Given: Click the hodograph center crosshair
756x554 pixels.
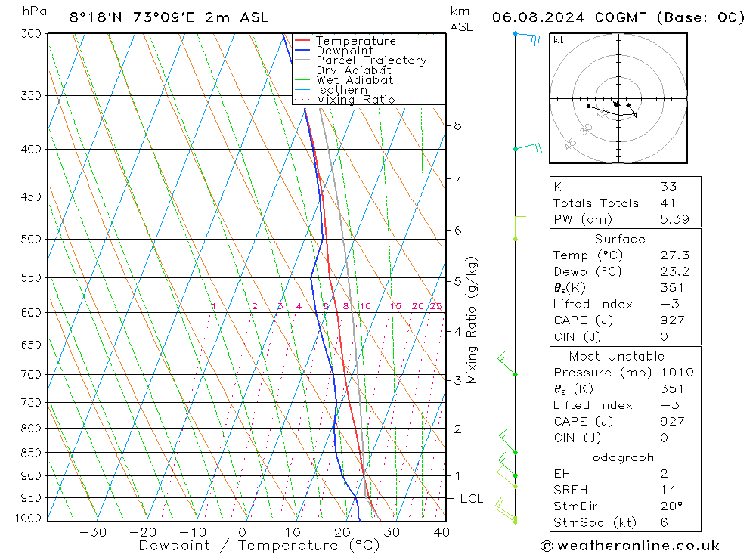Looking at the screenshot, I should tap(618, 98).
